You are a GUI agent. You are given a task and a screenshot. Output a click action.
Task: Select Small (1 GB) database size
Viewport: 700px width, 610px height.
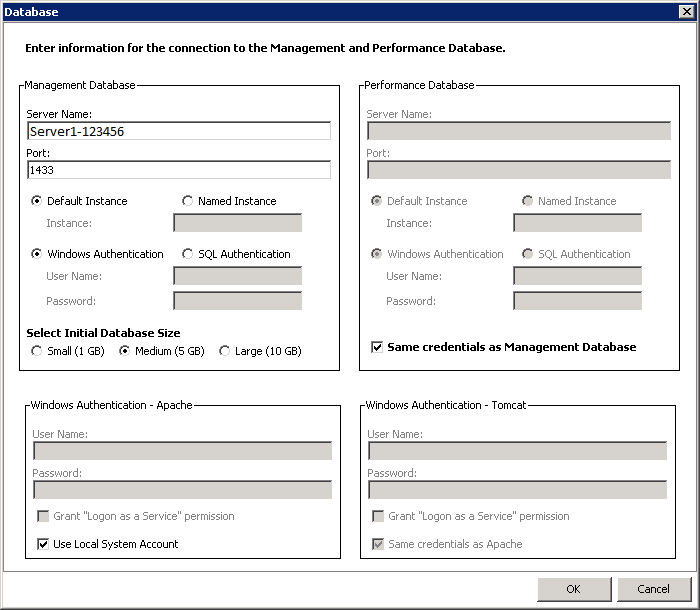37,351
